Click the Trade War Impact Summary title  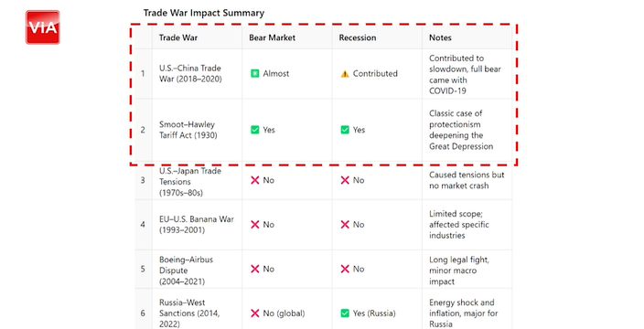click(x=204, y=13)
